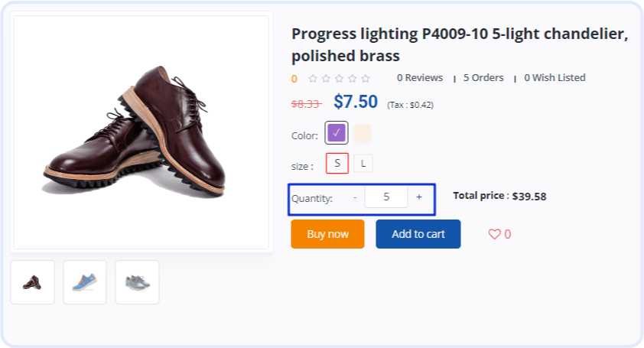This screenshot has width=644, height=348.
Task: Focus the quantity input field
Action: (386, 197)
